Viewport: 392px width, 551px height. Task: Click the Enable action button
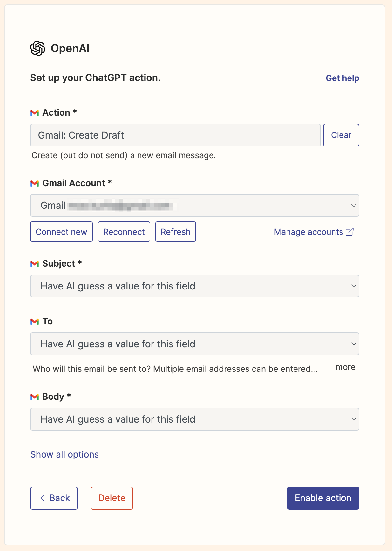[x=323, y=498]
